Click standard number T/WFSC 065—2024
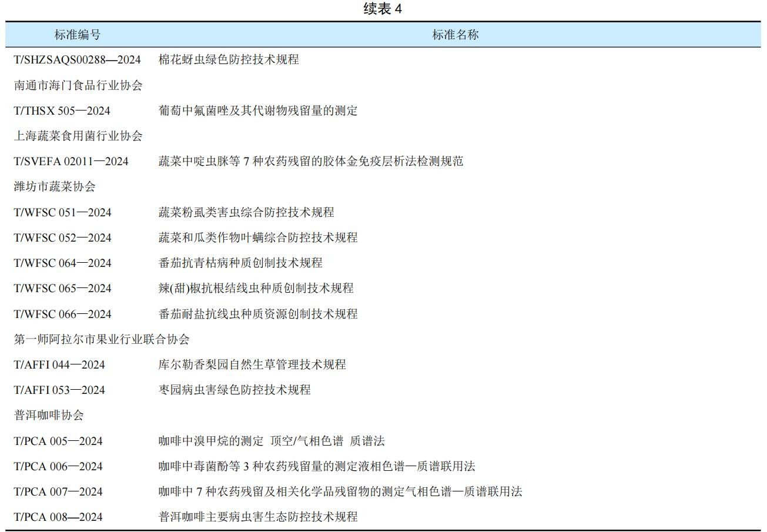This screenshot has width=767, height=532. coord(63,289)
